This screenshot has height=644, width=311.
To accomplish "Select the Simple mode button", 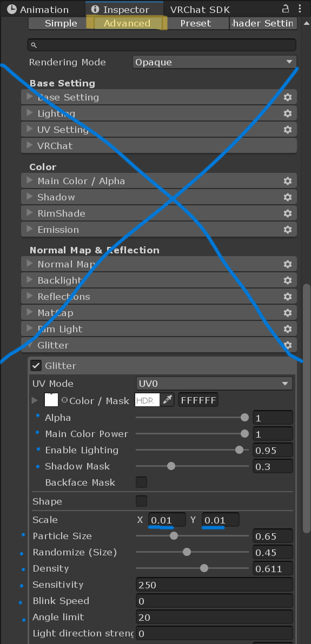I will tap(61, 23).
